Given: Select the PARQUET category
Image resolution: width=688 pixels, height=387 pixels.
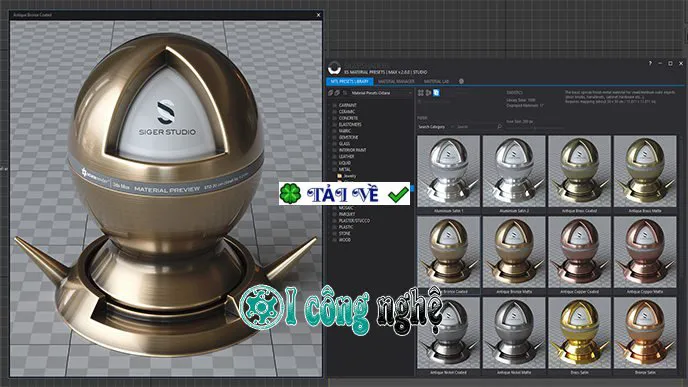Looking at the screenshot, I should pyautogui.click(x=347, y=214).
